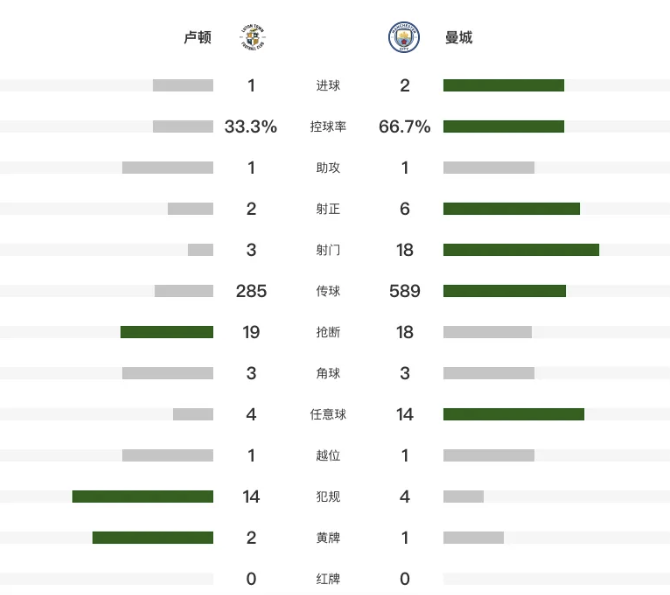Select the 控球率 stat label
The height and width of the screenshot is (595, 670).
tap(328, 127)
